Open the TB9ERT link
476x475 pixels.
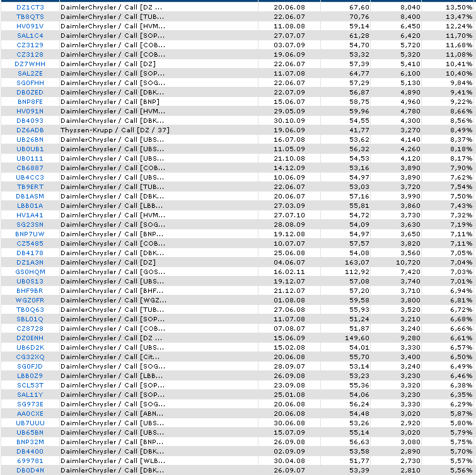pos(30,186)
